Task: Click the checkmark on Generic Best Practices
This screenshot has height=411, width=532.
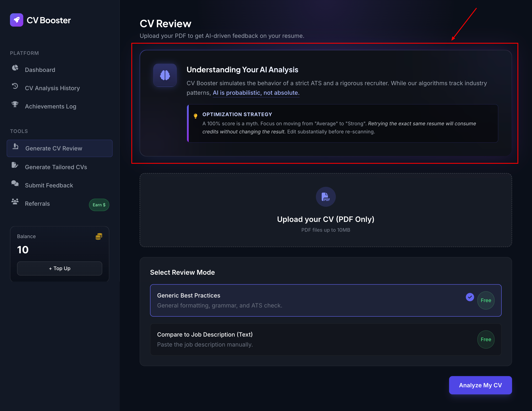Action: tap(470, 297)
